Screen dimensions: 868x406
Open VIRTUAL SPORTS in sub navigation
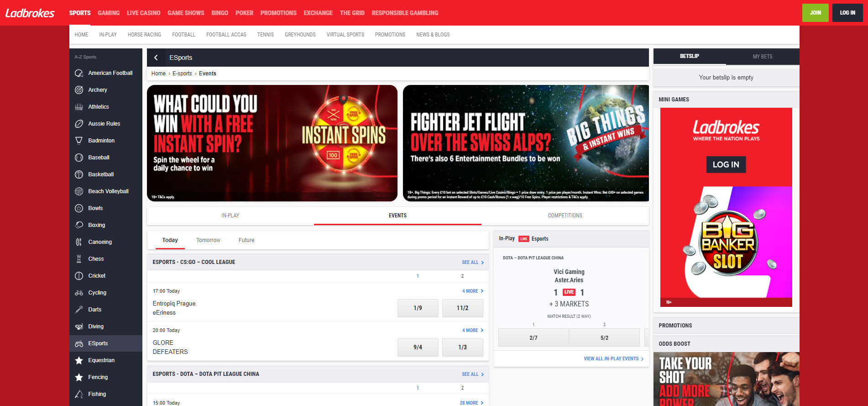click(x=345, y=35)
